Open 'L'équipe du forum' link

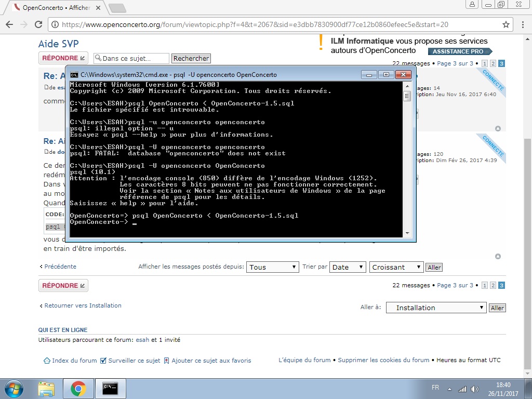[304, 361]
